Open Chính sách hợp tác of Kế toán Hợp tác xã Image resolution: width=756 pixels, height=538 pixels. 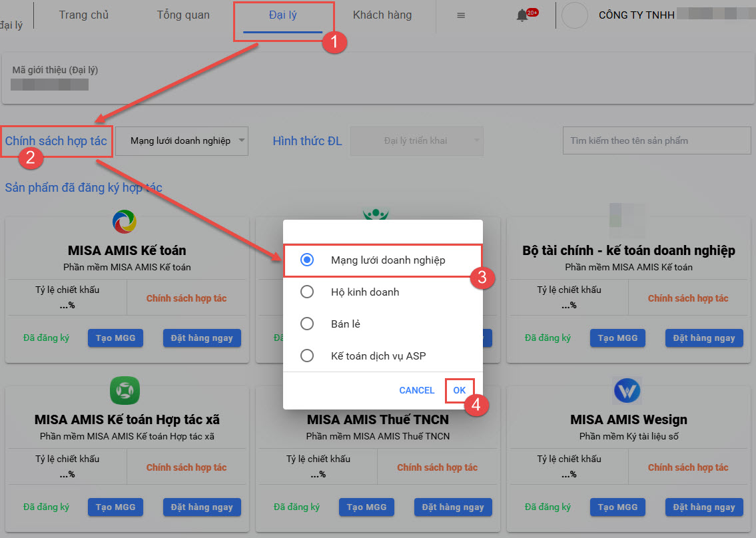pos(187,467)
